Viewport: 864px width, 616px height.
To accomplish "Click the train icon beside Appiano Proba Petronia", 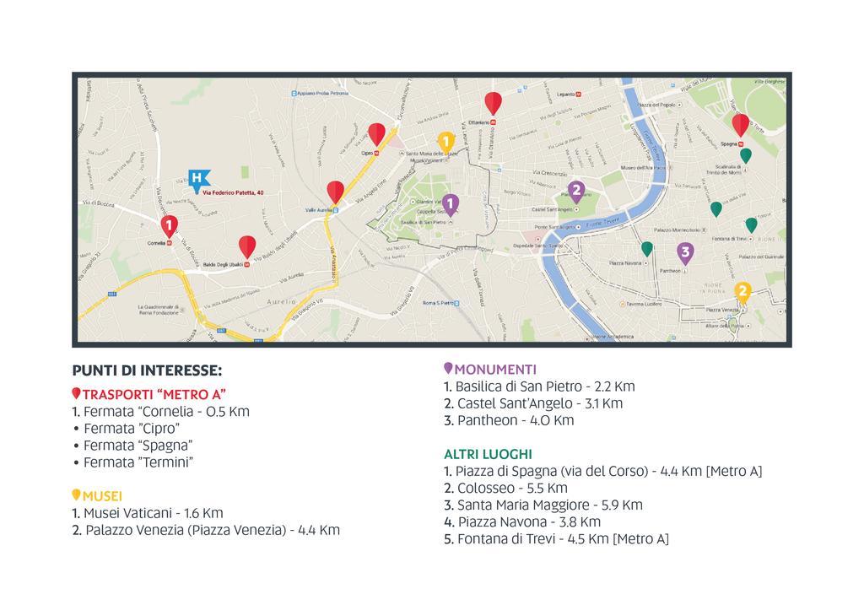I will click(294, 94).
